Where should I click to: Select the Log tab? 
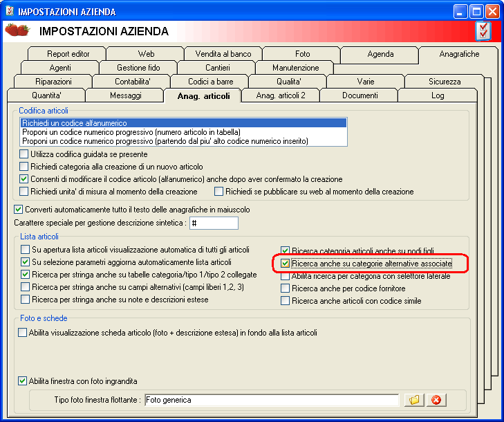coord(438,95)
